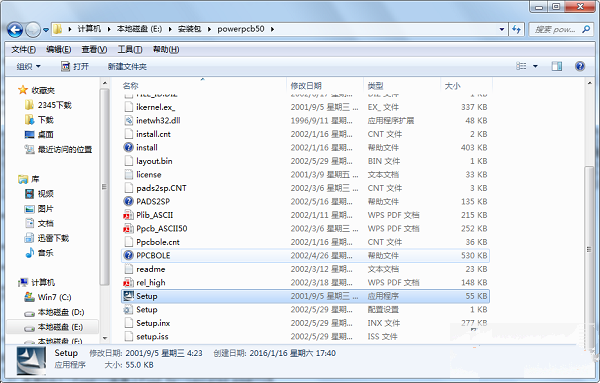Select the Plib_ASCII PDF icon
This screenshot has height=383, width=600.
pyautogui.click(x=128, y=215)
